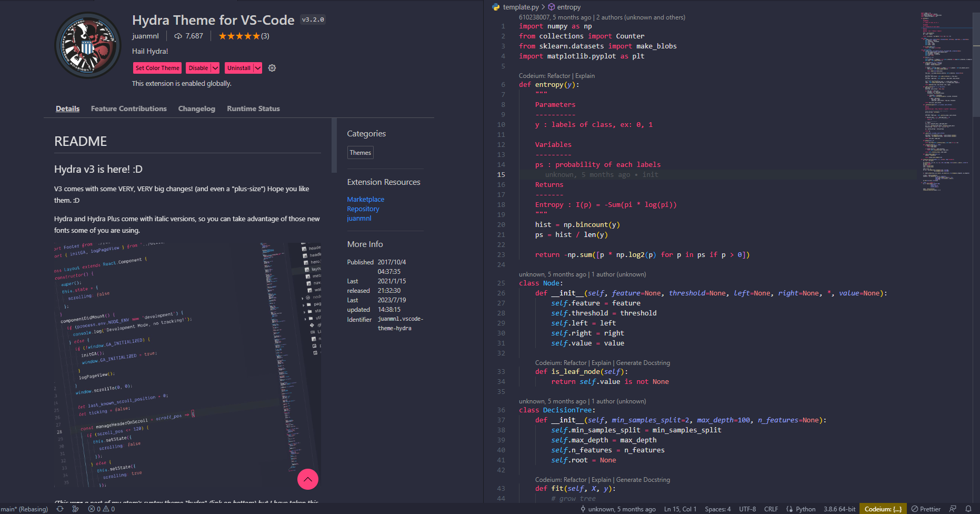The height and width of the screenshot is (514, 980).
Task: Click the 3.8.6 64-bit interpreter selector
Action: click(x=839, y=509)
